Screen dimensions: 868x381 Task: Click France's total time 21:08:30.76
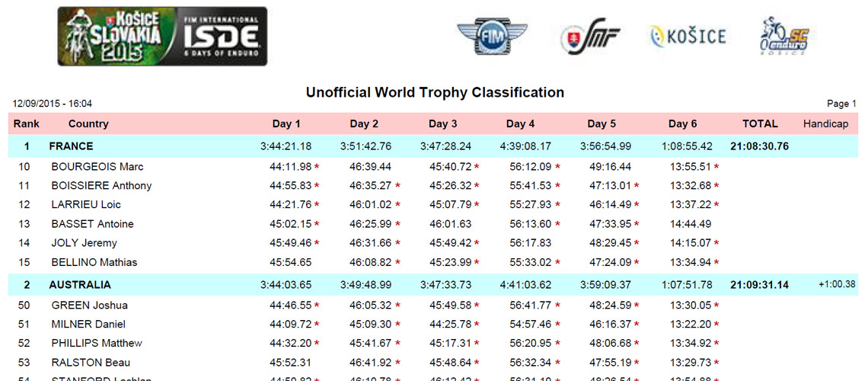[x=759, y=146]
